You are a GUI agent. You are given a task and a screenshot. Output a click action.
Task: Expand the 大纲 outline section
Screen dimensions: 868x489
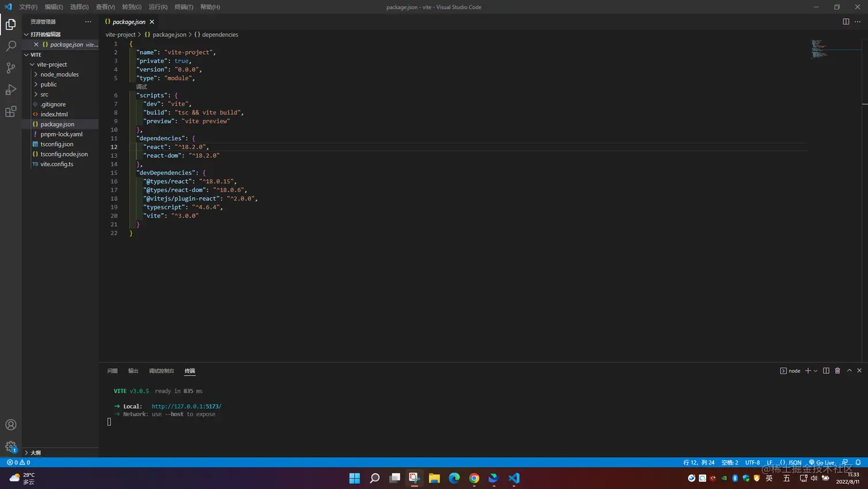tap(60, 453)
